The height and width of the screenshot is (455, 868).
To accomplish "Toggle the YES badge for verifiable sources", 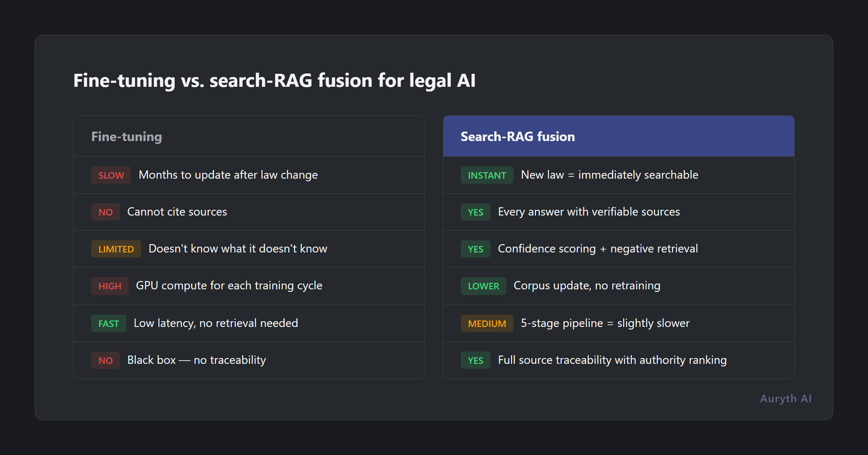I will click(x=475, y=212).
